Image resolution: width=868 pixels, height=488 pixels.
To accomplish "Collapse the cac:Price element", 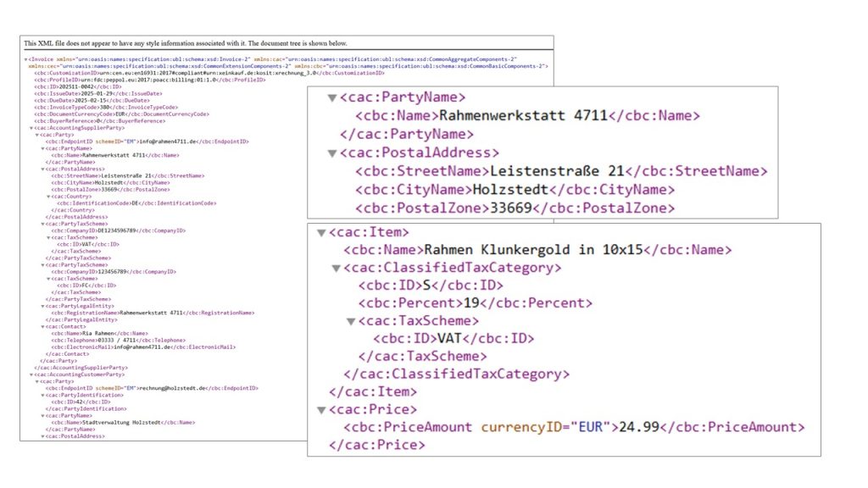I will pyautogui.click(x=321, y=409).
